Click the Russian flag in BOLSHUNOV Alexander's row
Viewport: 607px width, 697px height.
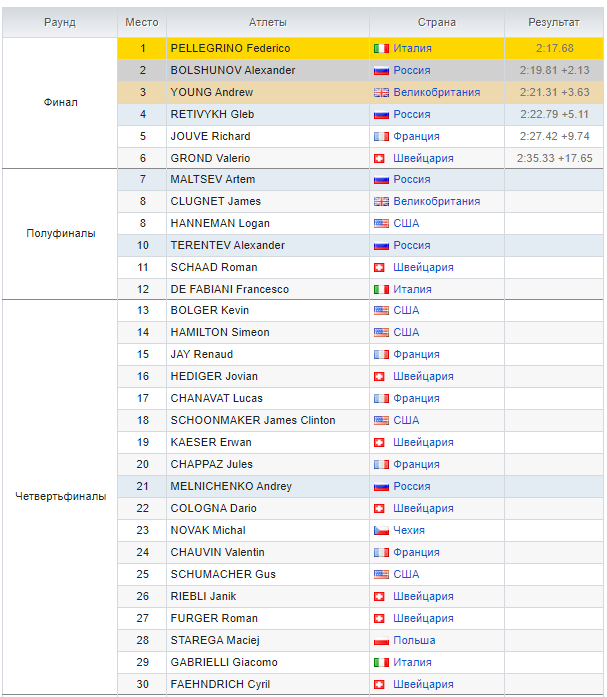coord(380,70)
